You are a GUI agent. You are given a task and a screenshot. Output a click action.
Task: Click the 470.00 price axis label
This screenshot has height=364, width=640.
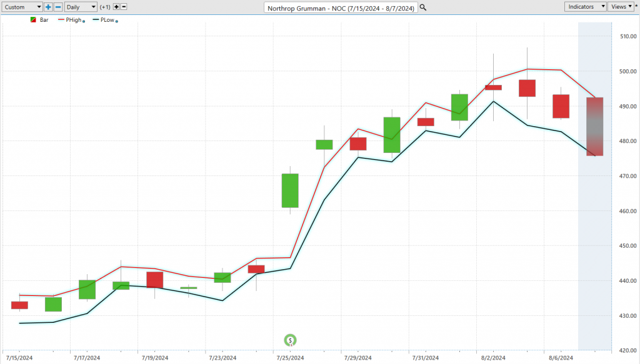628,176
